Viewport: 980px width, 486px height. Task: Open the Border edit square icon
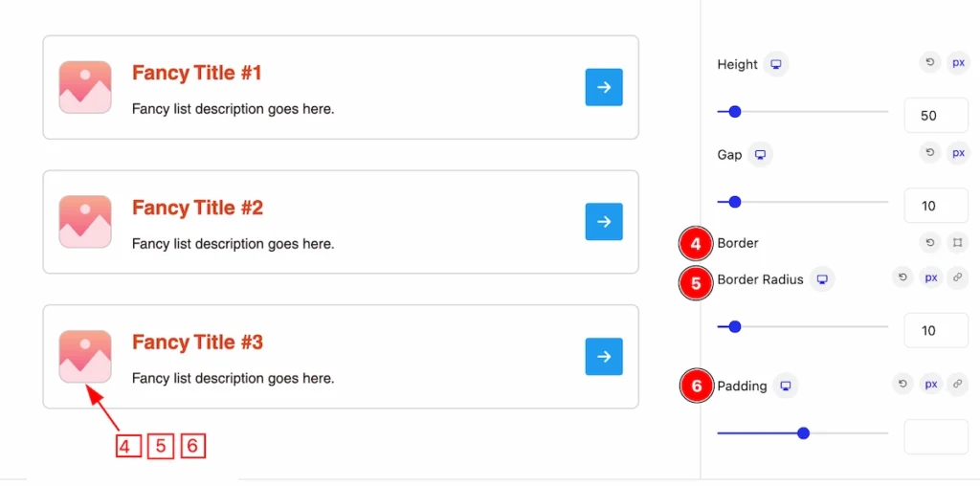click(x=957, y=242)
